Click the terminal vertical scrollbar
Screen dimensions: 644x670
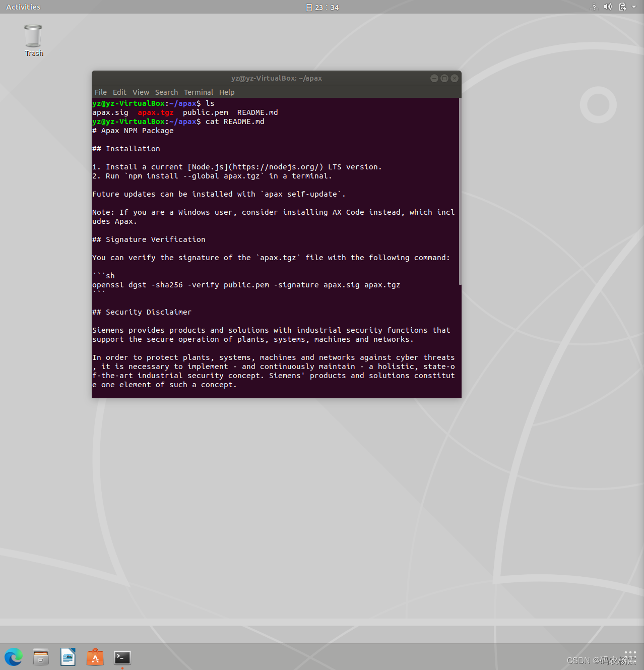tap(460, 192)
